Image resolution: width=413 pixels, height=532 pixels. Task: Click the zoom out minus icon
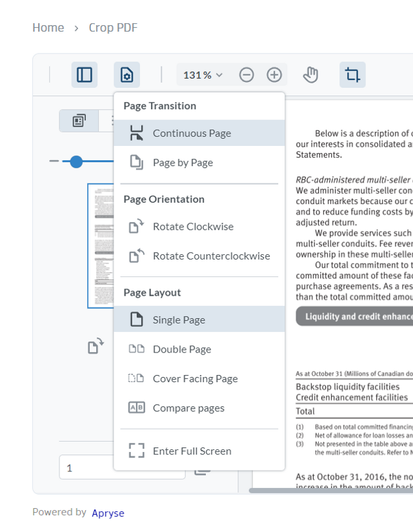[247, 75]
